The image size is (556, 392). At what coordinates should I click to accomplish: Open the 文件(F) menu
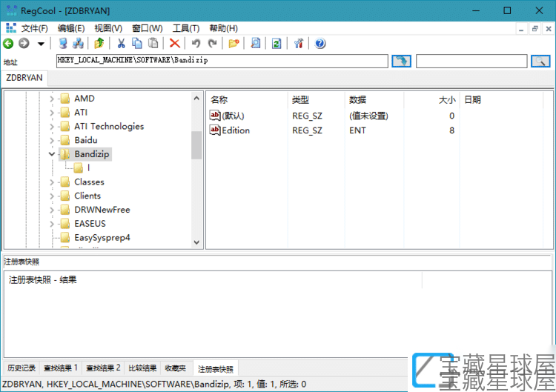point(34,28)
